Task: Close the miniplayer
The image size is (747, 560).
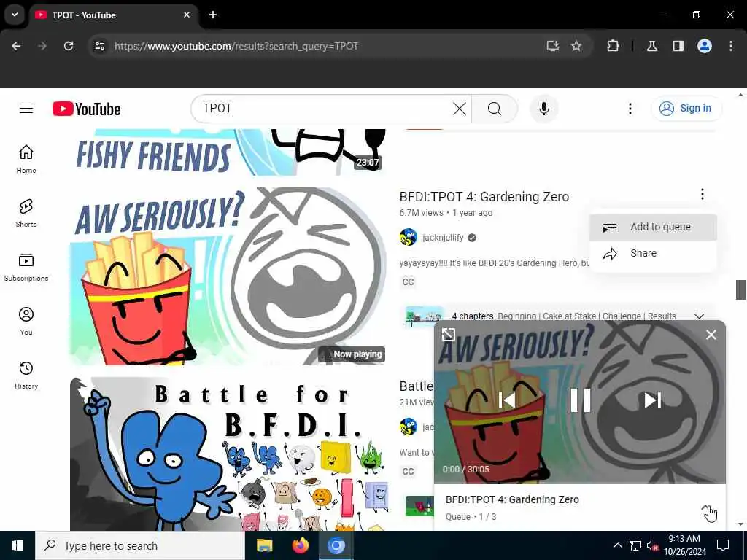Action: [711, 335]
